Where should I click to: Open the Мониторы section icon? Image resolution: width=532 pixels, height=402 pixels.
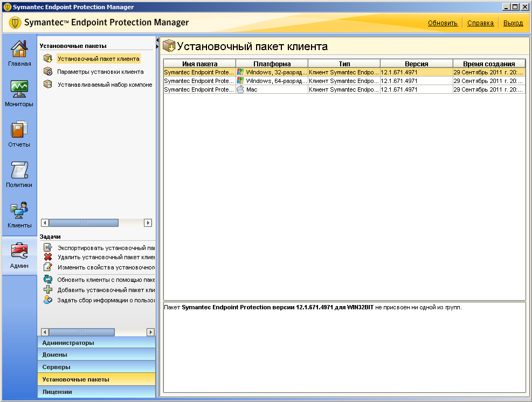tap(19, 90)
